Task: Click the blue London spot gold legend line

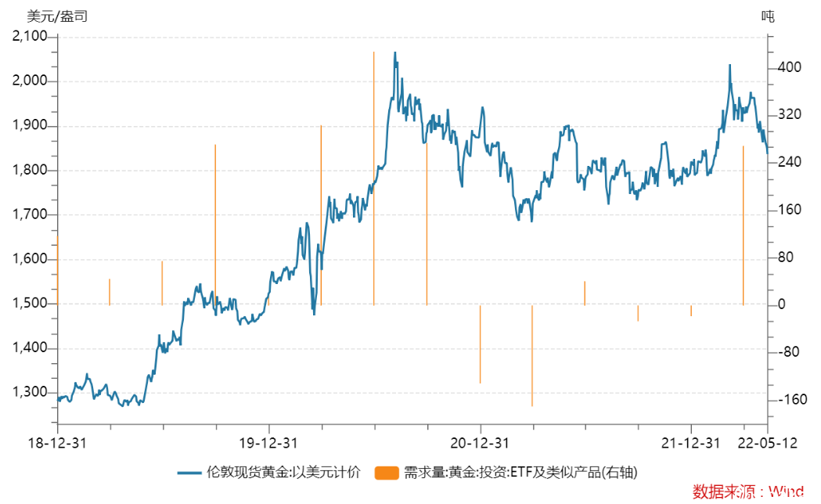Action: [189, 473]
